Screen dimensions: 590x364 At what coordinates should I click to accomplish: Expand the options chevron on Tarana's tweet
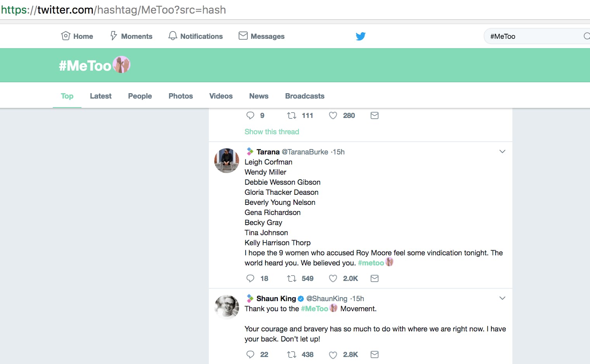pos(502,151)
